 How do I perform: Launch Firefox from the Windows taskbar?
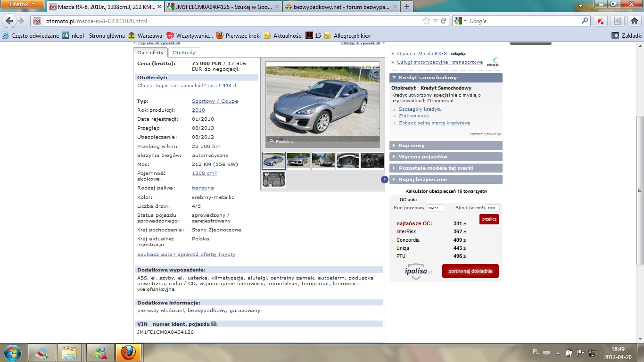127,352
